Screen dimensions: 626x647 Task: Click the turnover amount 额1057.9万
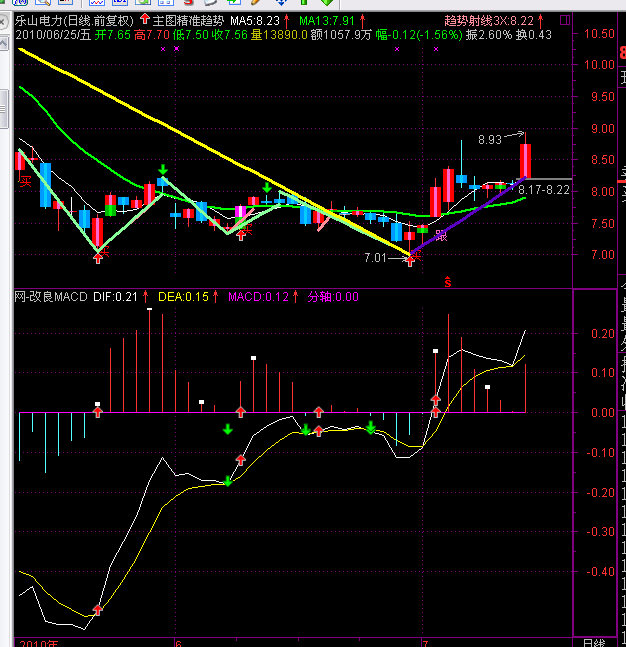(x=341, y=35)
